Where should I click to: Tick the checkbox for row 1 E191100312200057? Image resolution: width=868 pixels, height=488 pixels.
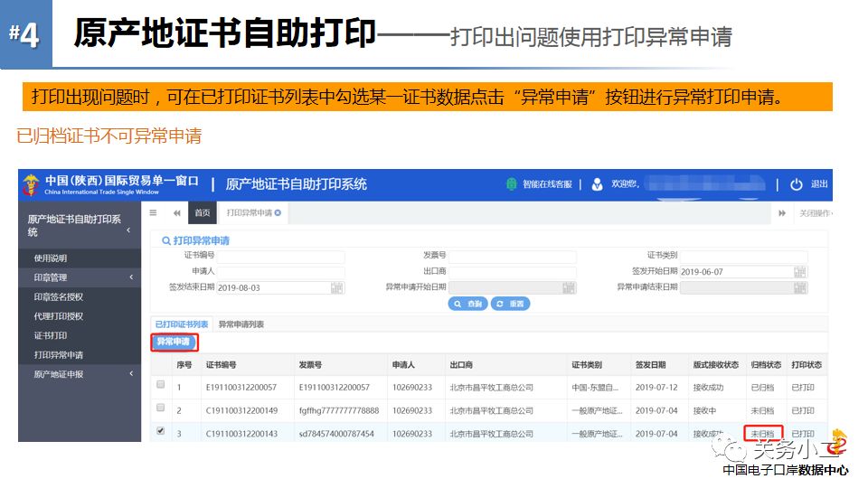161,385
